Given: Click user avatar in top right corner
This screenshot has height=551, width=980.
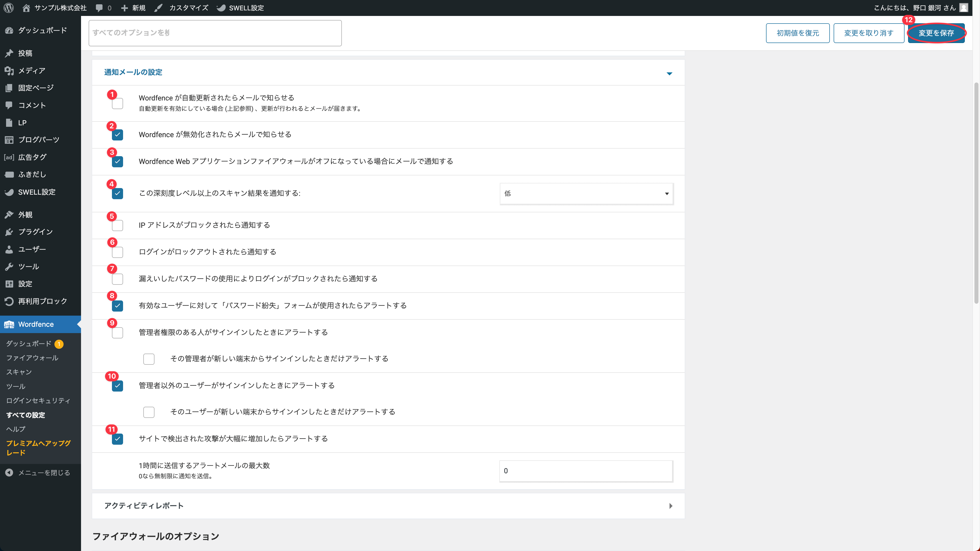Looking at the screenshot, I should (x=963, y=8).
